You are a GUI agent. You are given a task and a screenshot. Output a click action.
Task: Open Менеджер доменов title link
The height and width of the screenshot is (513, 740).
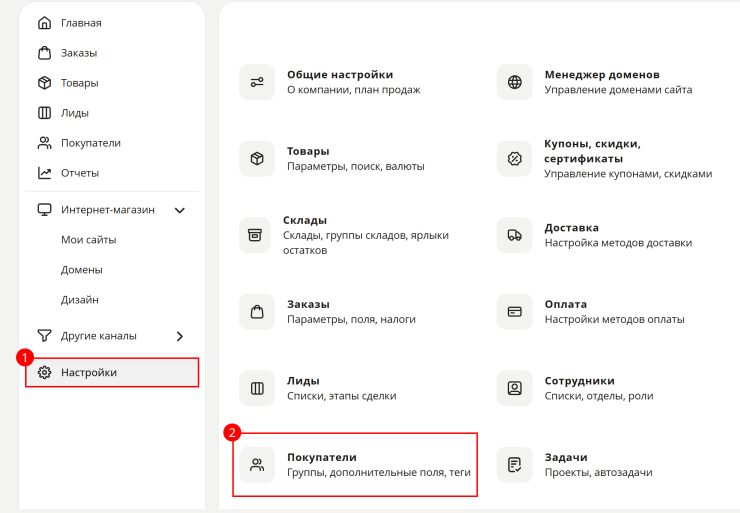pos(602,75)
